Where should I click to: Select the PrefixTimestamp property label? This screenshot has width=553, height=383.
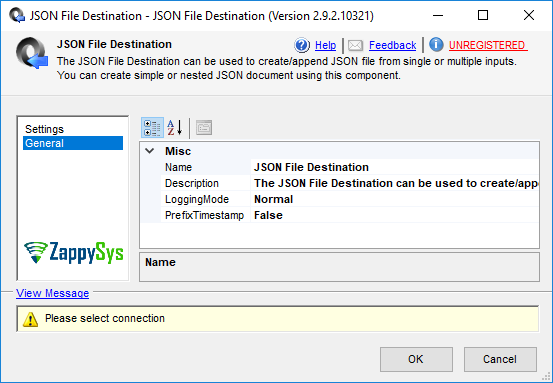click(205, 215)
